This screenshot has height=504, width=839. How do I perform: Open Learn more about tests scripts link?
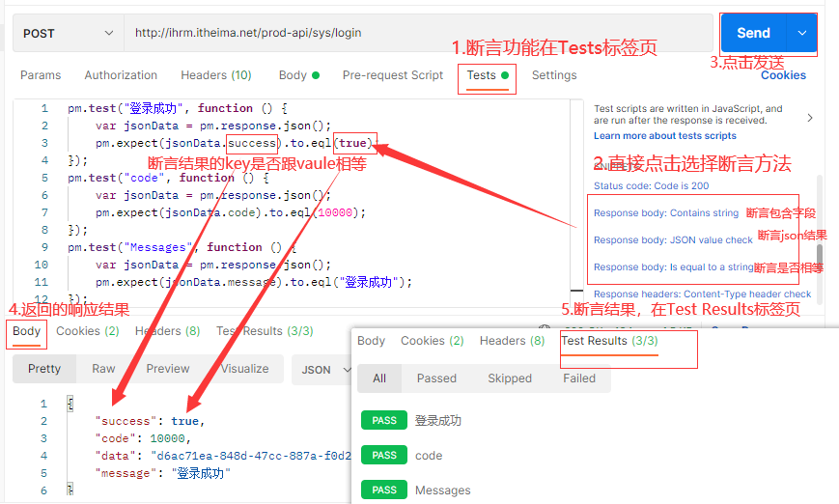tap(665, 136)
